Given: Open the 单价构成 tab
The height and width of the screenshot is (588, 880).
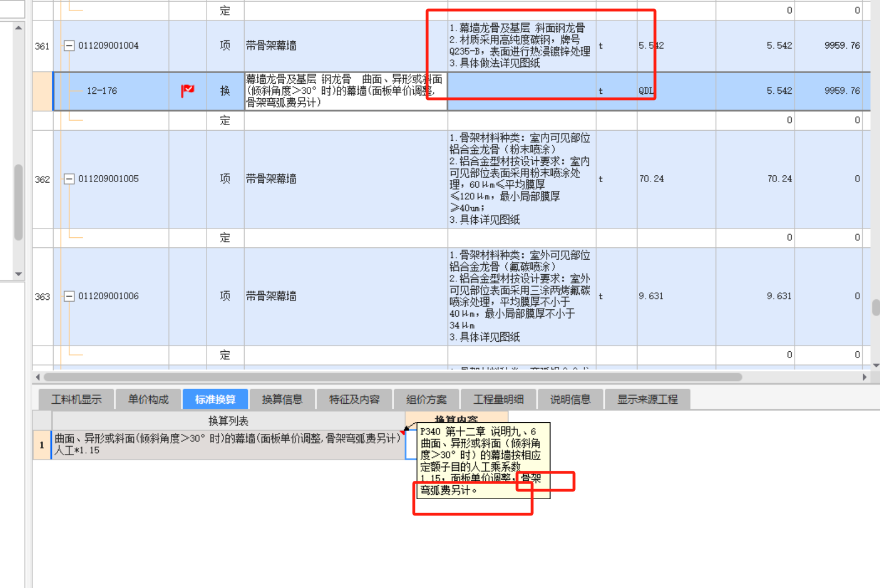Looking at the screenshot, I should click(148, 399).
